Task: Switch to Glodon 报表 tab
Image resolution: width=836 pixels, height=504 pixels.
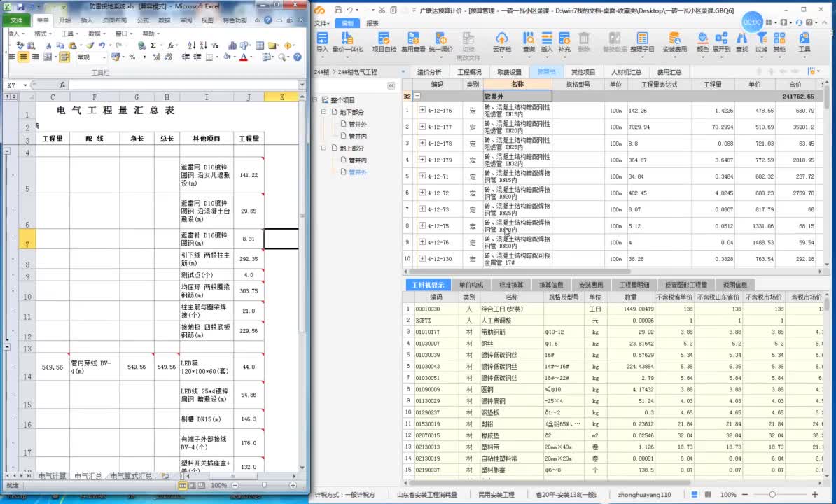Action: click(x=372, y=23)
